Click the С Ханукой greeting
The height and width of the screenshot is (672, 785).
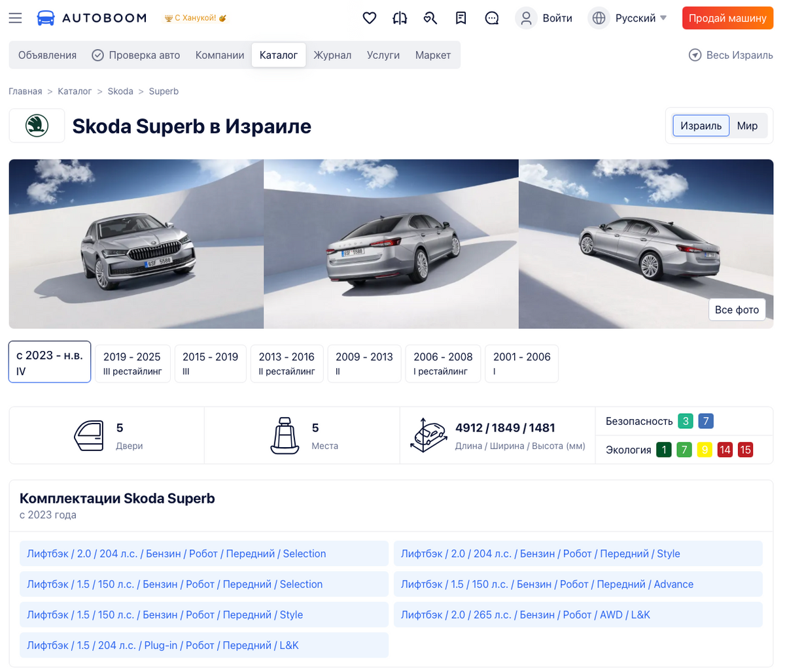pos(195,18)
